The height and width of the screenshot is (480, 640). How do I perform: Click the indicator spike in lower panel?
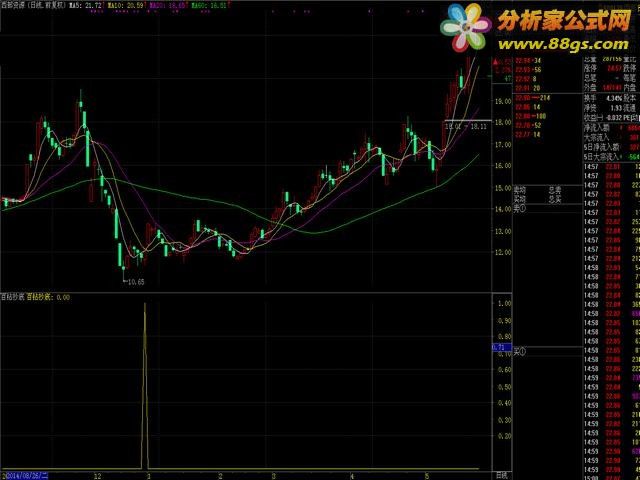coord(145,386)
